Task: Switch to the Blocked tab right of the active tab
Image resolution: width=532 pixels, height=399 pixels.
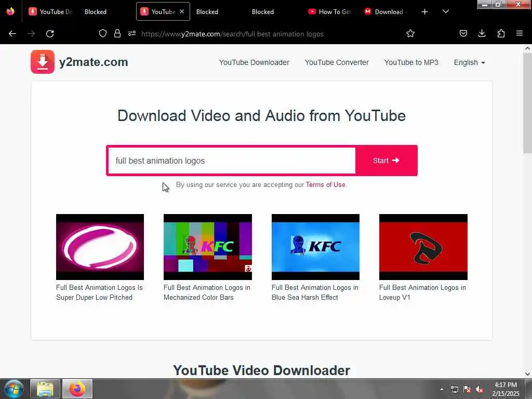Action: click(207, 12)
